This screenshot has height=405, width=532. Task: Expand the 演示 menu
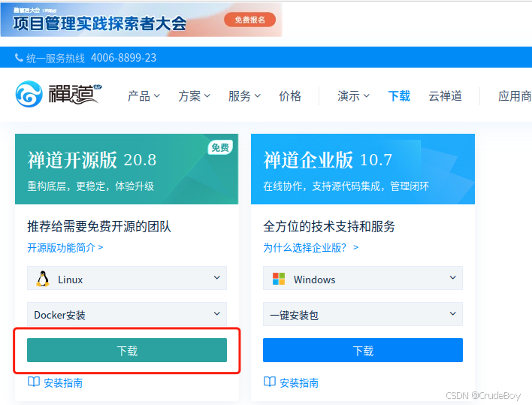353,96
